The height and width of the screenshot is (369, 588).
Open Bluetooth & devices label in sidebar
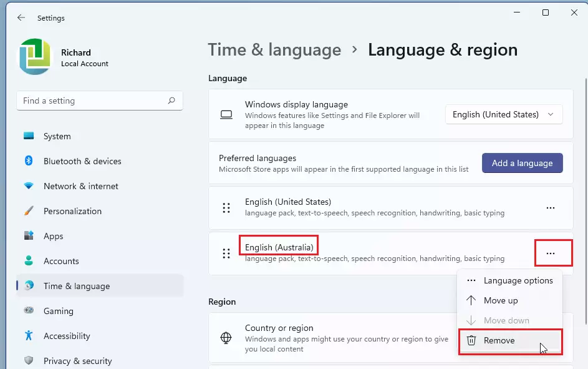click(82, 161)
